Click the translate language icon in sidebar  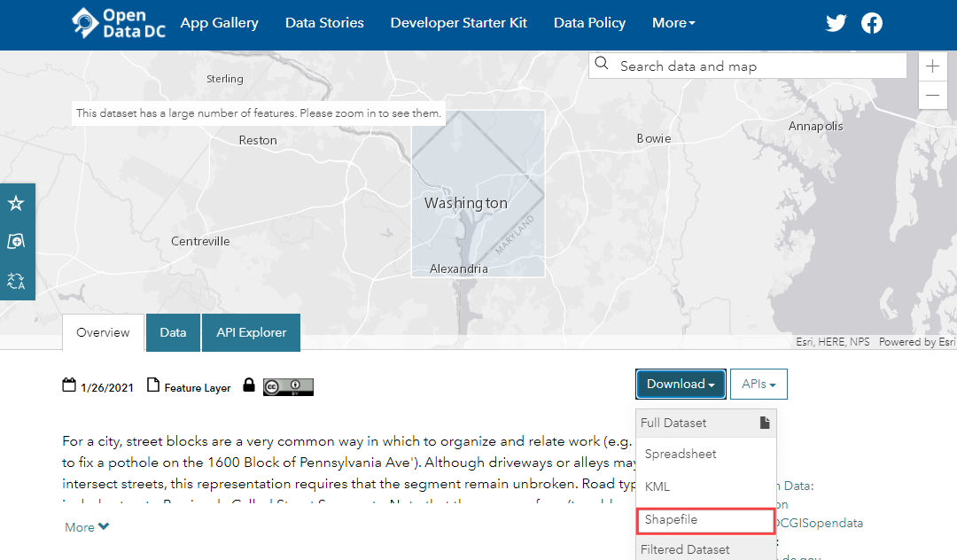click(16, 281)
